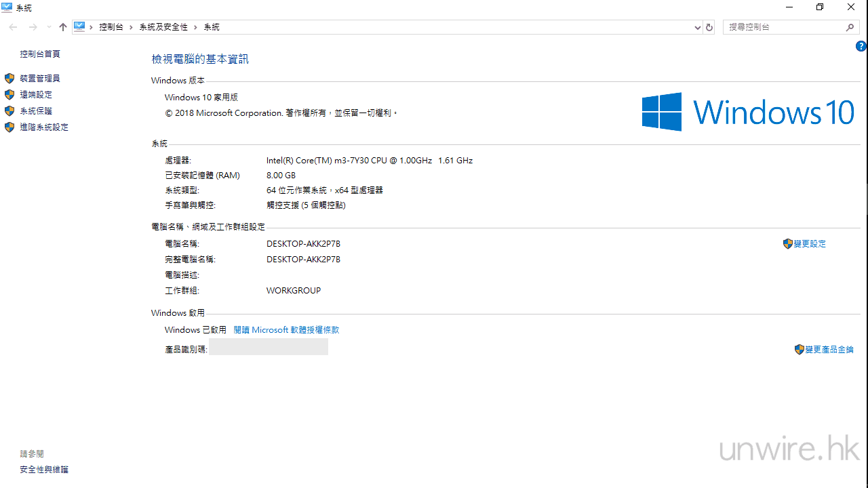
Task: Click the magnifier icon in search box
Action: (850, 27)
